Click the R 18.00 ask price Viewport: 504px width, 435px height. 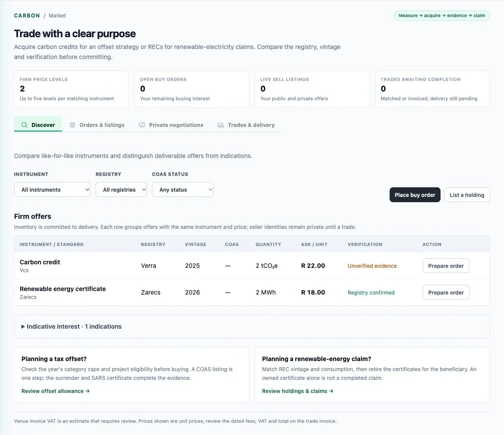click(x=313, y=292)
